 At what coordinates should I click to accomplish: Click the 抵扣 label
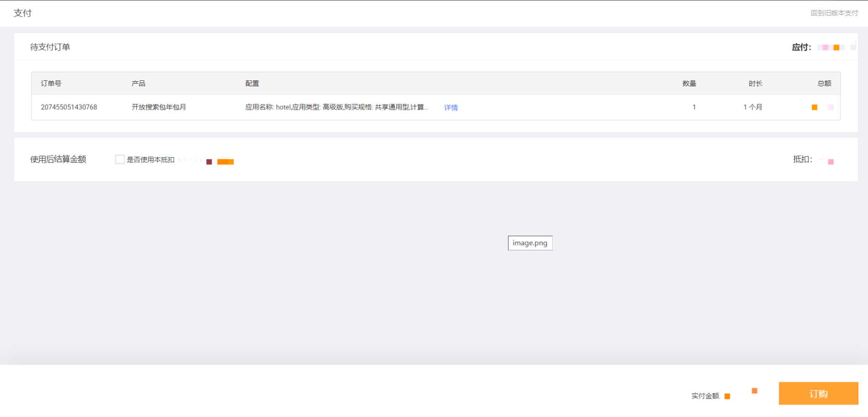802,159
